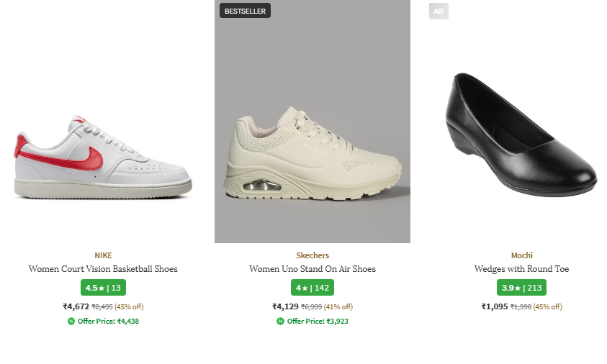Open the Nike Court Vision shoe image
607x364 pixels.
[x=103, y=155]
